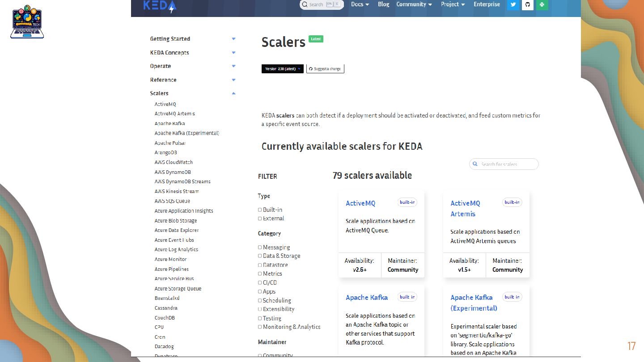Viewport: 644px width, 362px height.
Task: Click the Search for scalers field
Action: tap(504, 164)
